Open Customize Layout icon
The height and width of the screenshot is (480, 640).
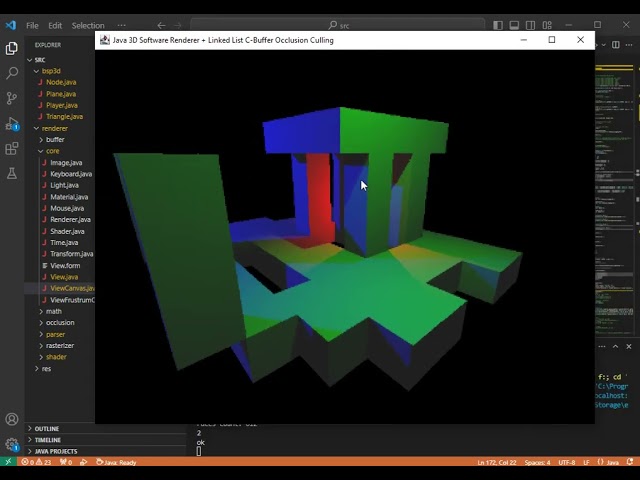tap(547, 25)
